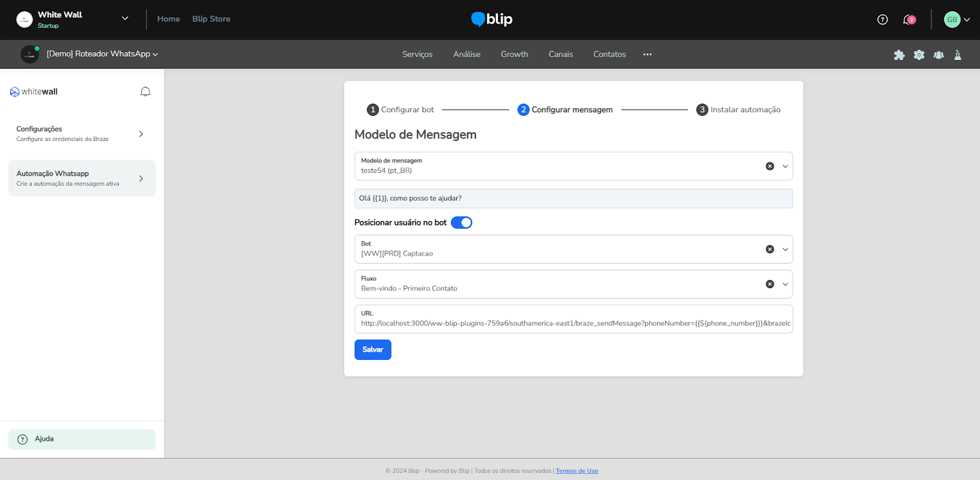The width and height of the screenshot is (980, 480).
Task: Open the Canais menu
Action: (x=560, y=55)
